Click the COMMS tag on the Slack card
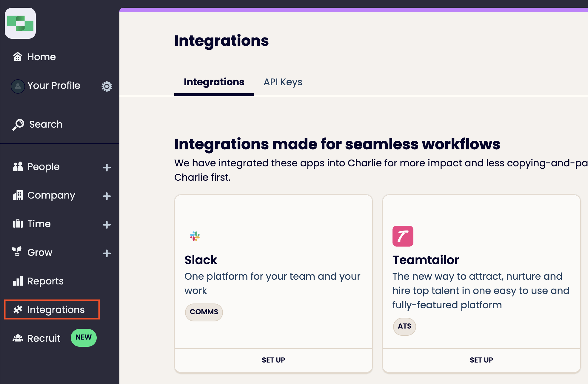Viewport: 588px width, 384px height. click(204, 312)
